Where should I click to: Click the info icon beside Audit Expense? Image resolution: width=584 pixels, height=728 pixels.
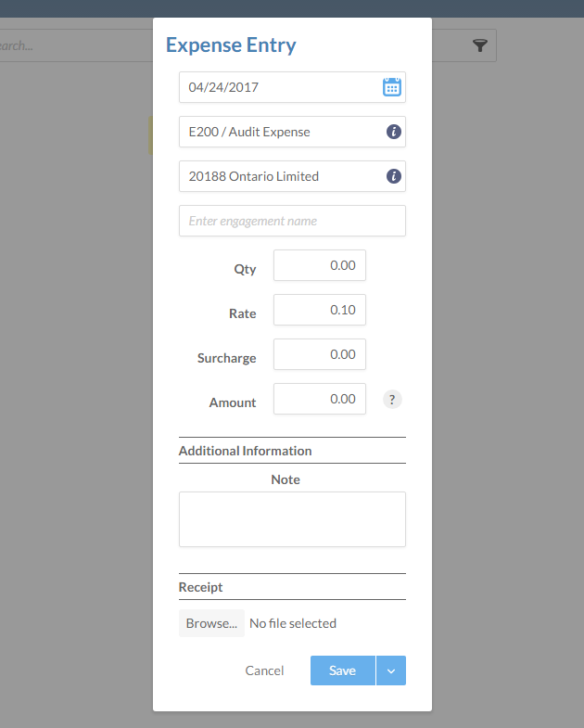click(393, 132)
